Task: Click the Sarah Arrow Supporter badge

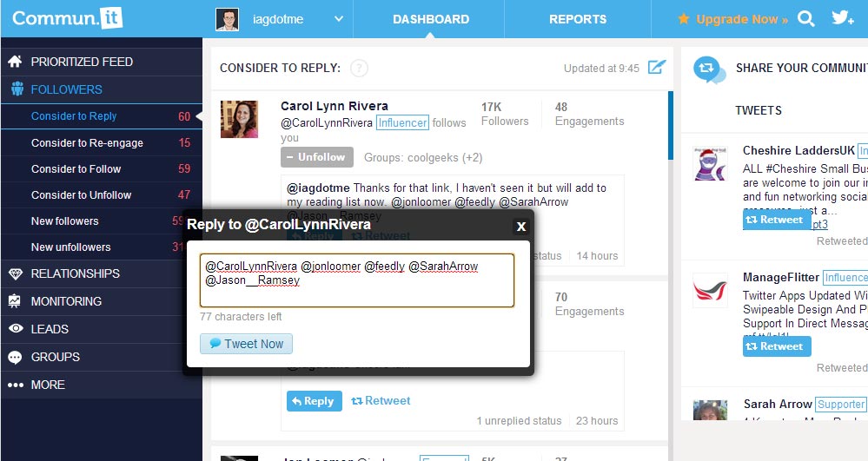Action: [x=840, y=404]
